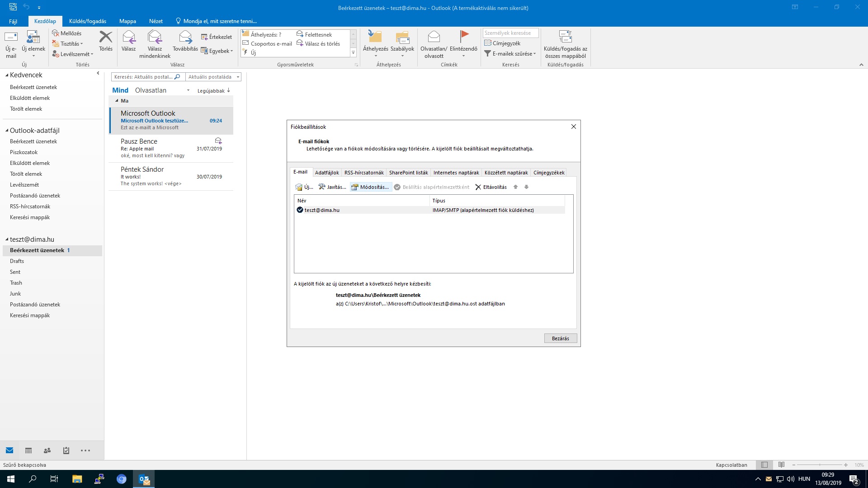The height and width of the screenshot is (488, 868).
Task: Open the Péntek Sándor email
Action: tap(171, 176)
